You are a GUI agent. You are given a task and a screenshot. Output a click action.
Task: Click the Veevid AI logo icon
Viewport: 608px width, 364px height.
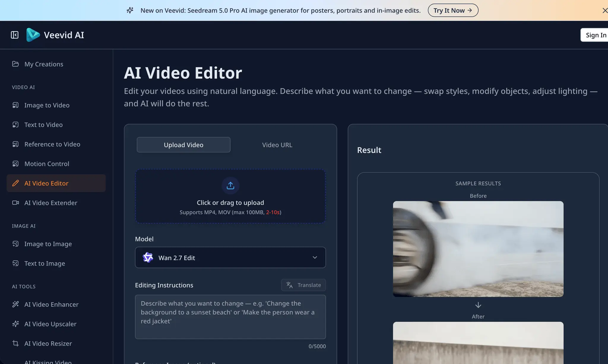tap(33, 35)
